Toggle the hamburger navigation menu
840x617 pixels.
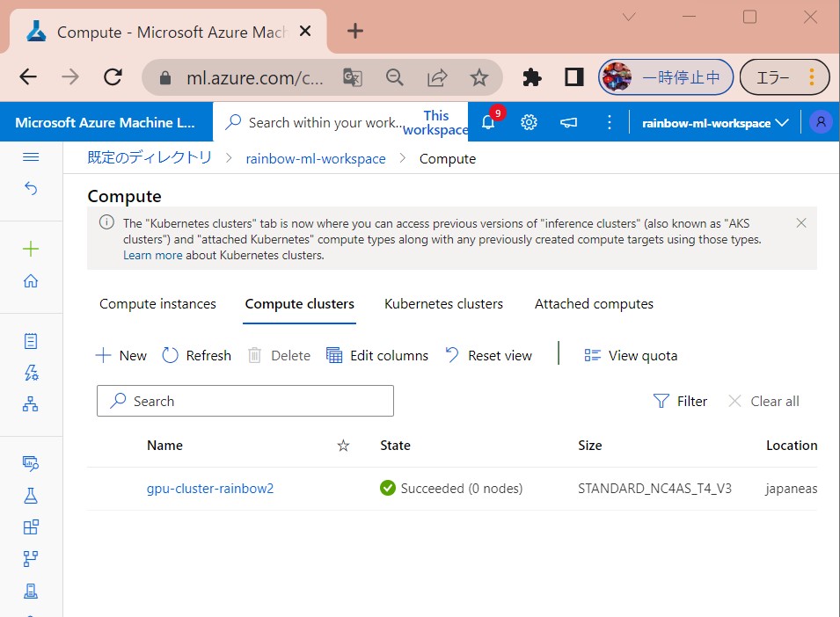[31, 156]
